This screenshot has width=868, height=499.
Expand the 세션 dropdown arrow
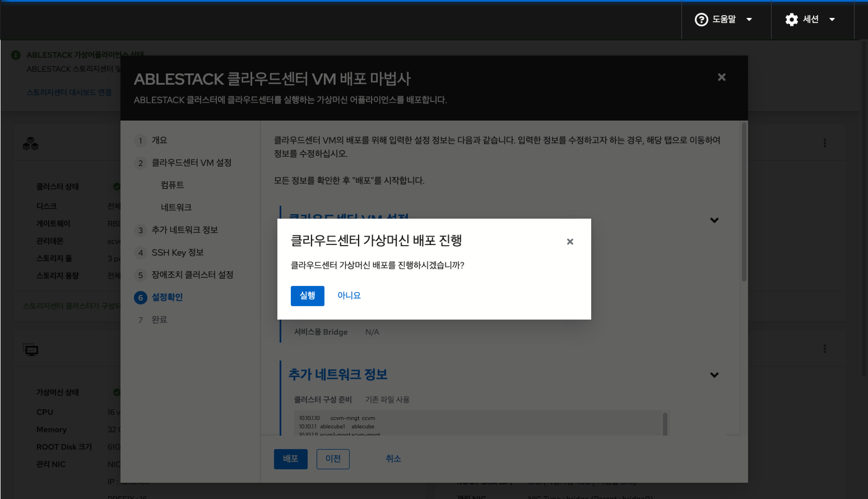click(x=832, y=19)
